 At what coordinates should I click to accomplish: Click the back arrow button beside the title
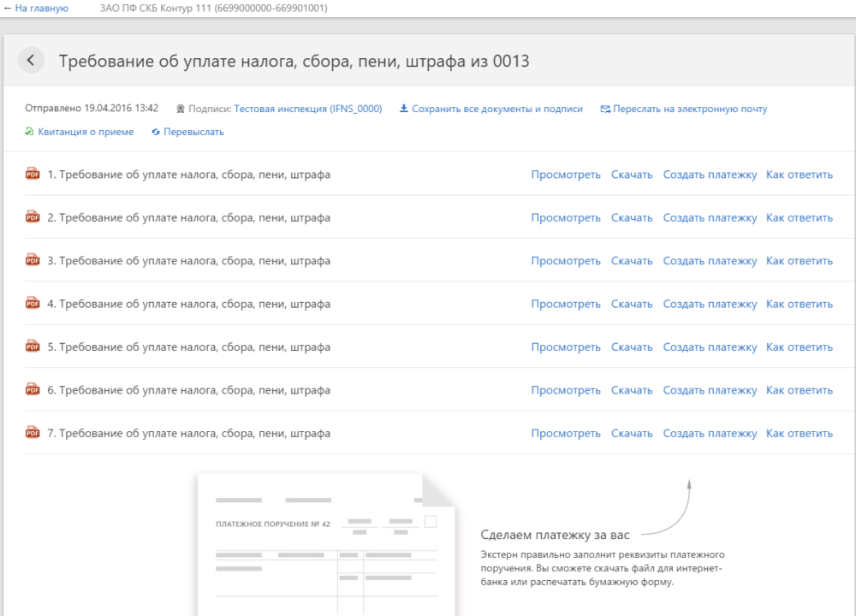point(32,61)
